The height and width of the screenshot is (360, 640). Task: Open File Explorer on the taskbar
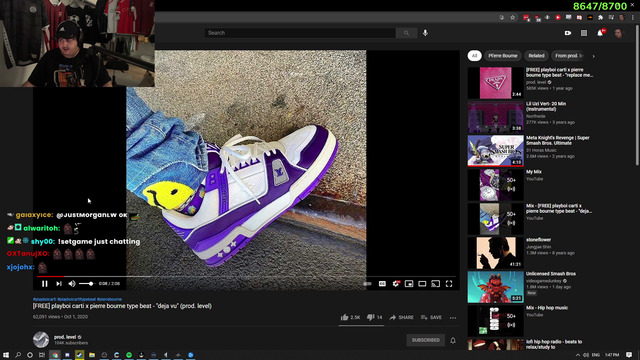(x=92, y=355)
